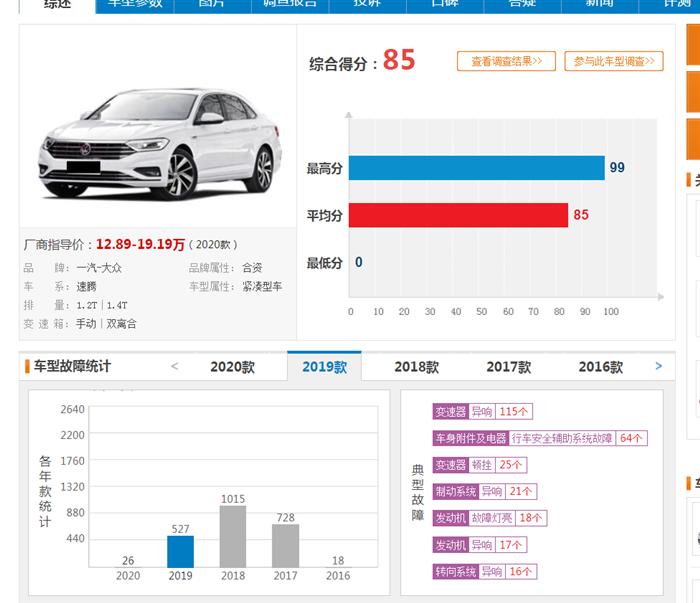This screenshot has height=603, width=700.
Task: Click the left arrow before 2020款
Action: pyautogui.click(x=175, y=366)
